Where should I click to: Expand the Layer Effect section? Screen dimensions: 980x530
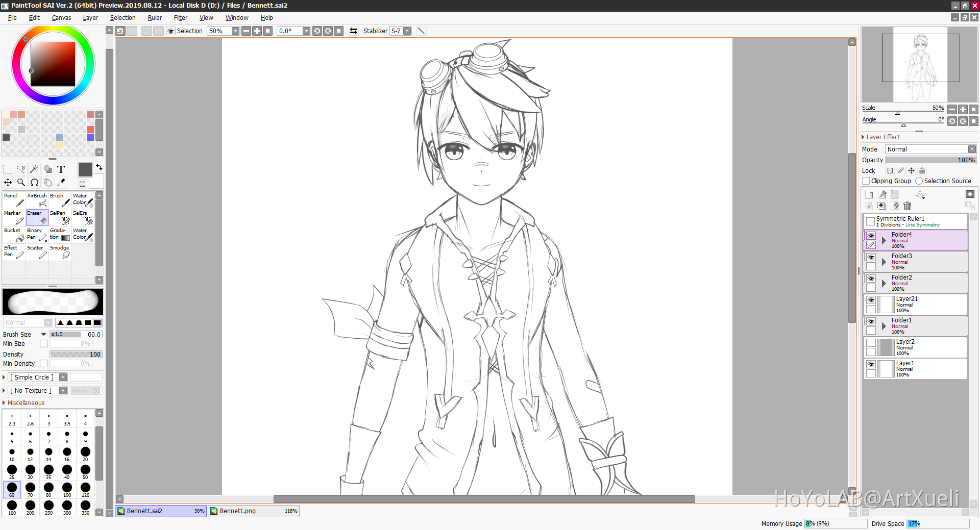click(x=881, y=137)
